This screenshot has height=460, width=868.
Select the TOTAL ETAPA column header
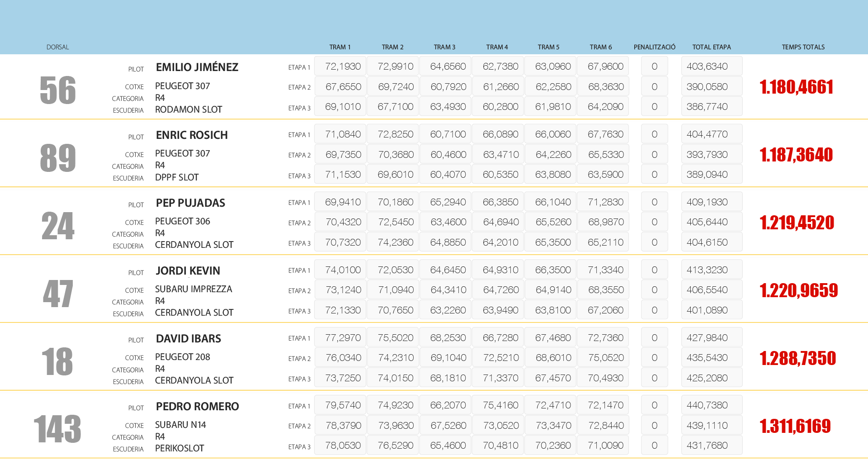pos(711,47)
